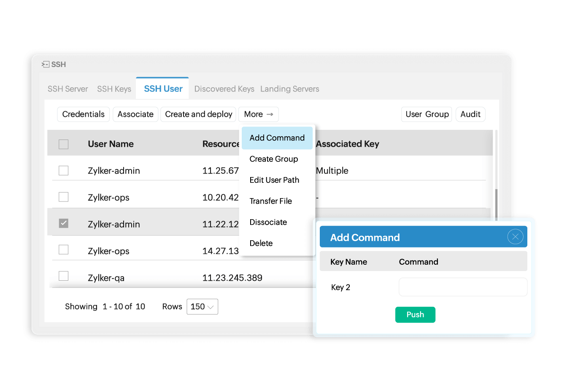Go to Landing Servers tab

pos(289,89)
